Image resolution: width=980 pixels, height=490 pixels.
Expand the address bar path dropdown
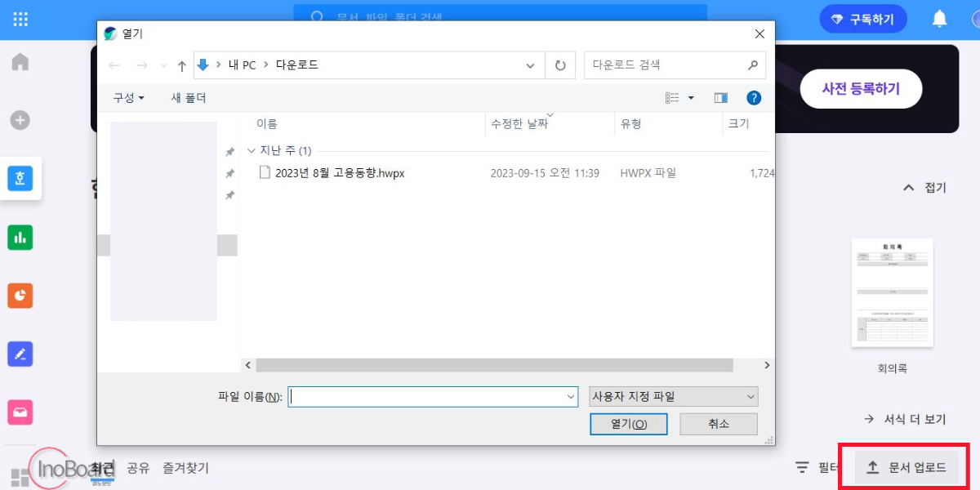click(531, 65)
